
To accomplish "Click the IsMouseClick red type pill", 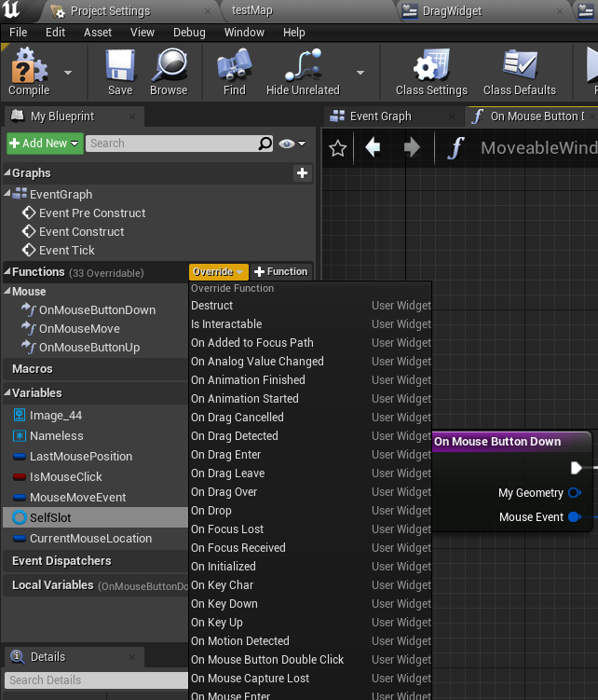I will [20, 477].
